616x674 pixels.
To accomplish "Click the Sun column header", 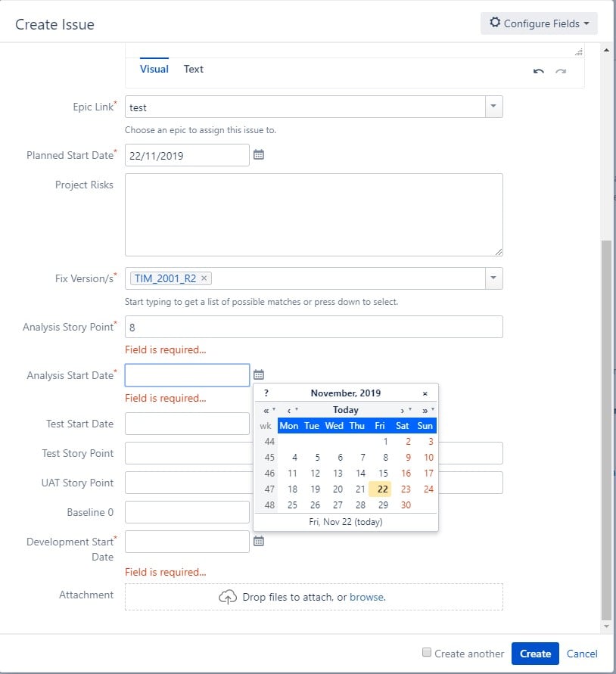I will click(x=425, y=426).
